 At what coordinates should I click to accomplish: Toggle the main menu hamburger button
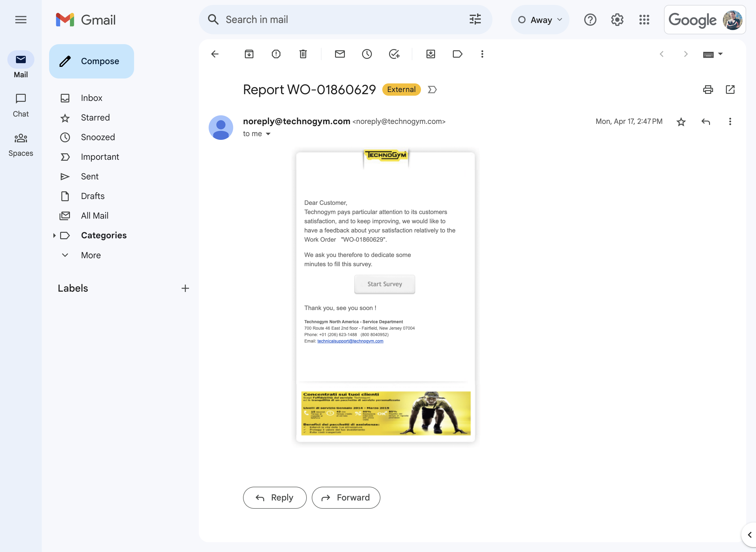pyautogui.click(x=21, y=20)
